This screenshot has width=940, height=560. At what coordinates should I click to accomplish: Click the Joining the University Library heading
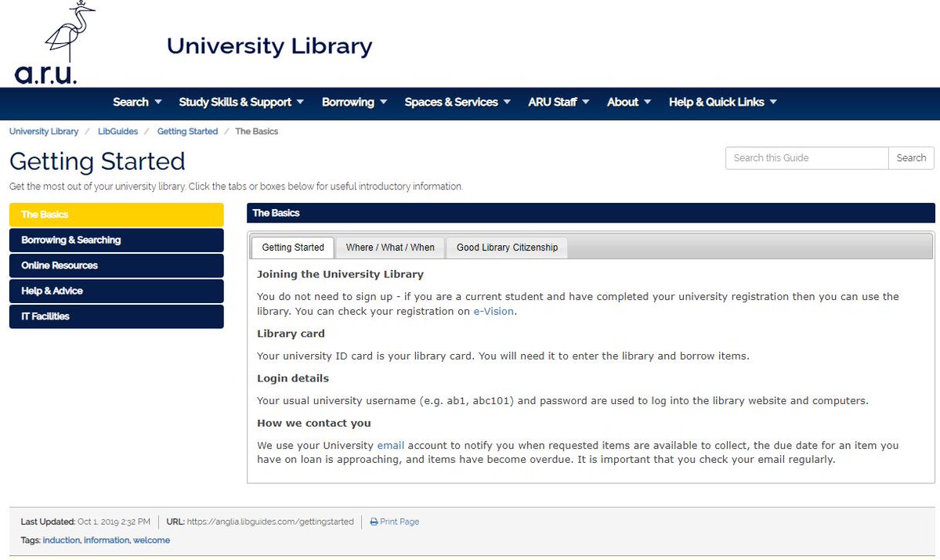(340, 274)
